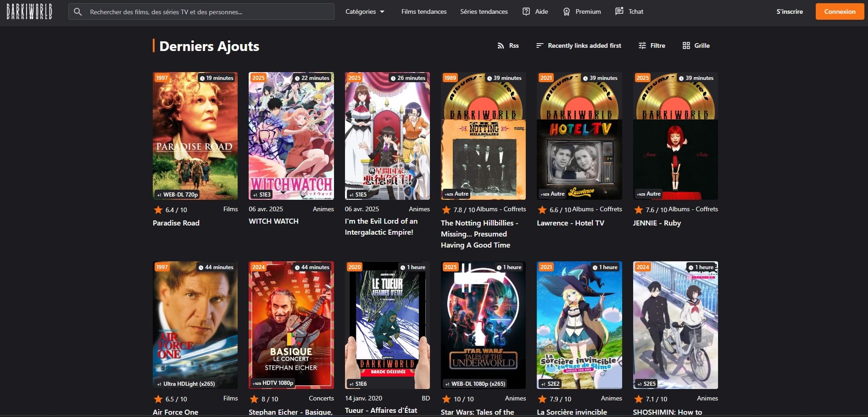Click the Air Force One title
This screenshot has height=417, width=868.
[x=175, y=412]
